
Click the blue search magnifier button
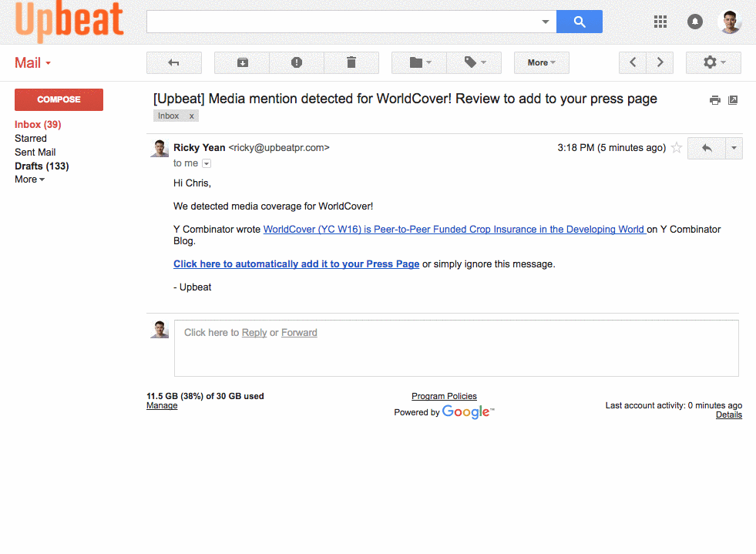coord(579,22)
